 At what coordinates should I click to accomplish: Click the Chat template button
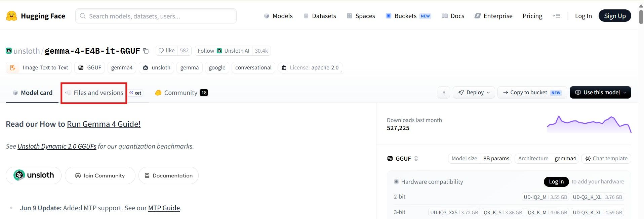pyautogui.click(x=606, y=158)
